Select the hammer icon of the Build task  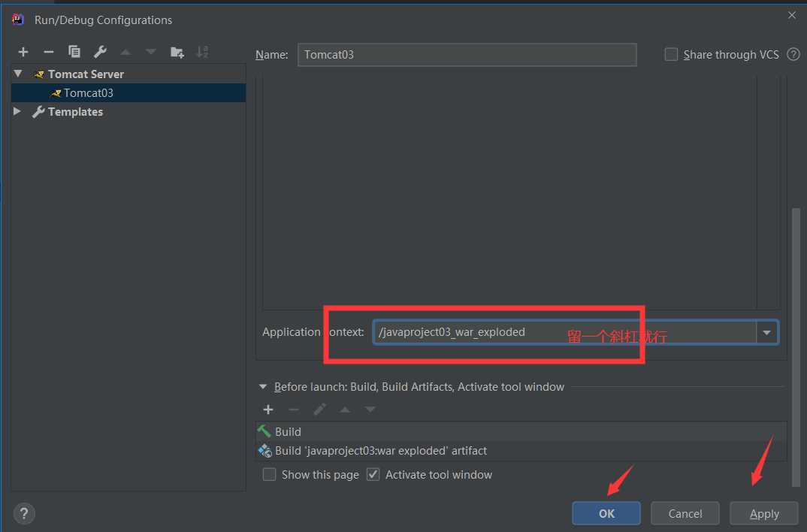[x=264, y=431]
